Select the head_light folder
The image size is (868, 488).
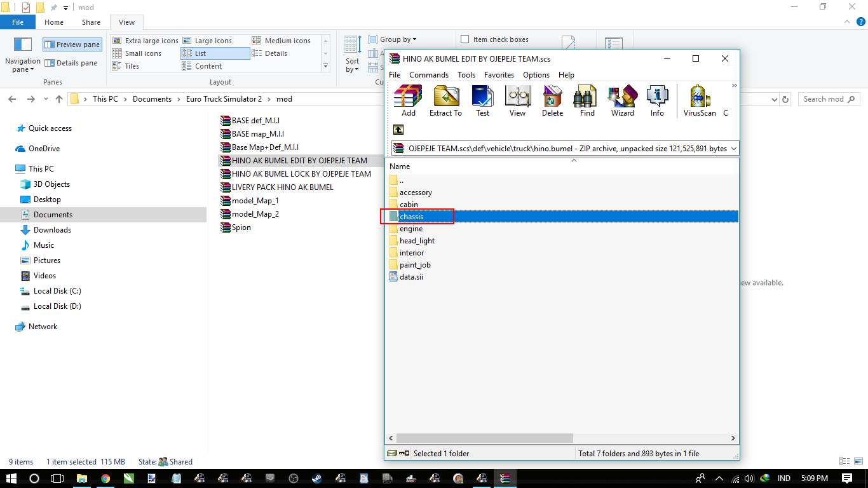point(417,241)
